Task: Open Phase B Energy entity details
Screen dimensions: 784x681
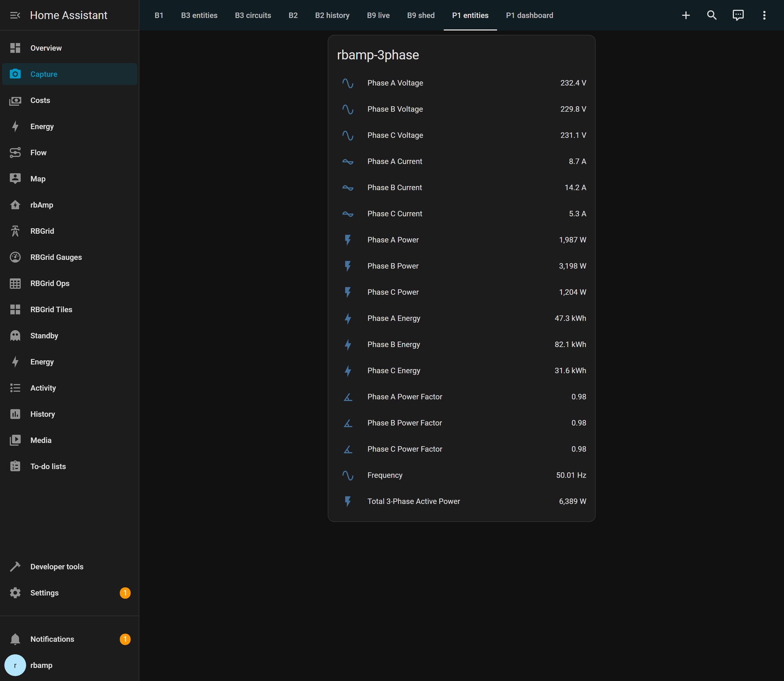Action: [461, 344]
